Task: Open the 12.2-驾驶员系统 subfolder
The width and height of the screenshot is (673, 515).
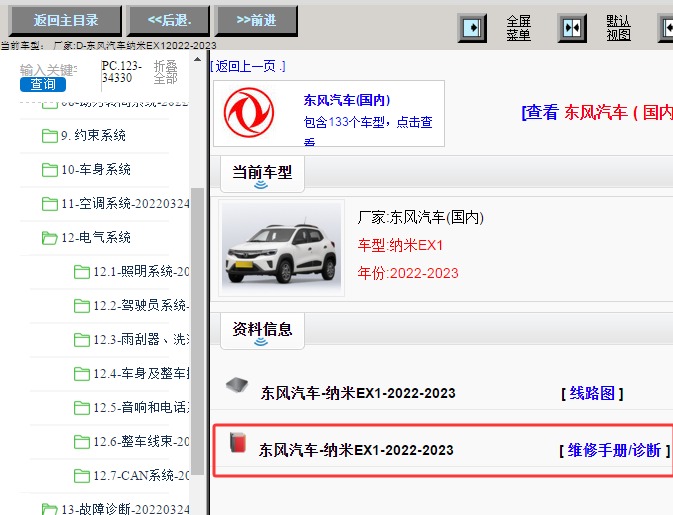Action: (x=141, y=305)
